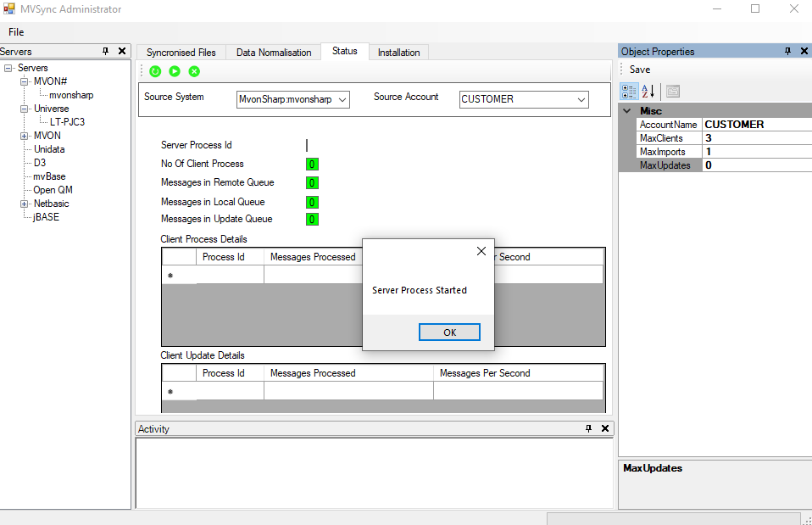Screen dimensions: 812x525
Task: Select Open QM in the server tree
Action: pyautogui.click(x=53, y=190)
